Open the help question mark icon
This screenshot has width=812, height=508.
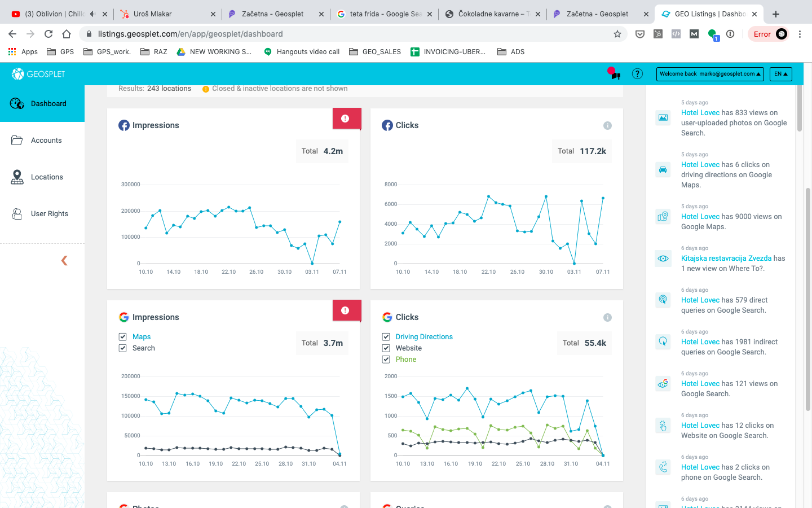click(637, 74)
